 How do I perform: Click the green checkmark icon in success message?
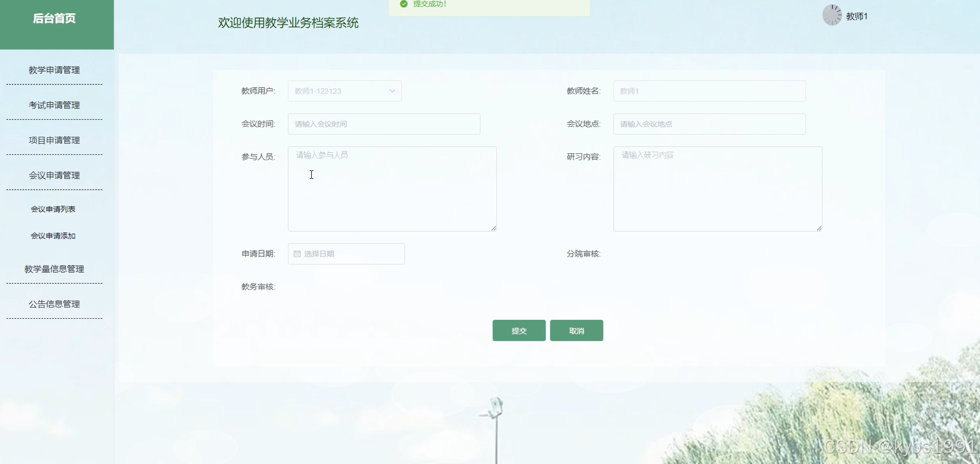point(404,4)
